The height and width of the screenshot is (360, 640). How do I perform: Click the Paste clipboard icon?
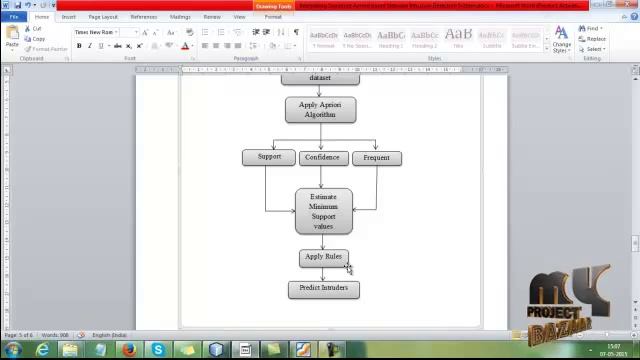pos(12,33)
